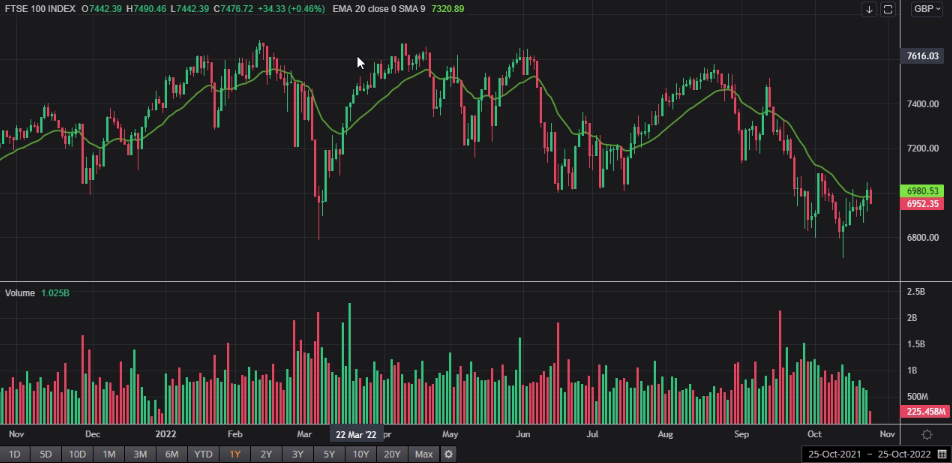Select the 1D time range
The height and width of the screenshot is (463, 952).
pos(14,454)
